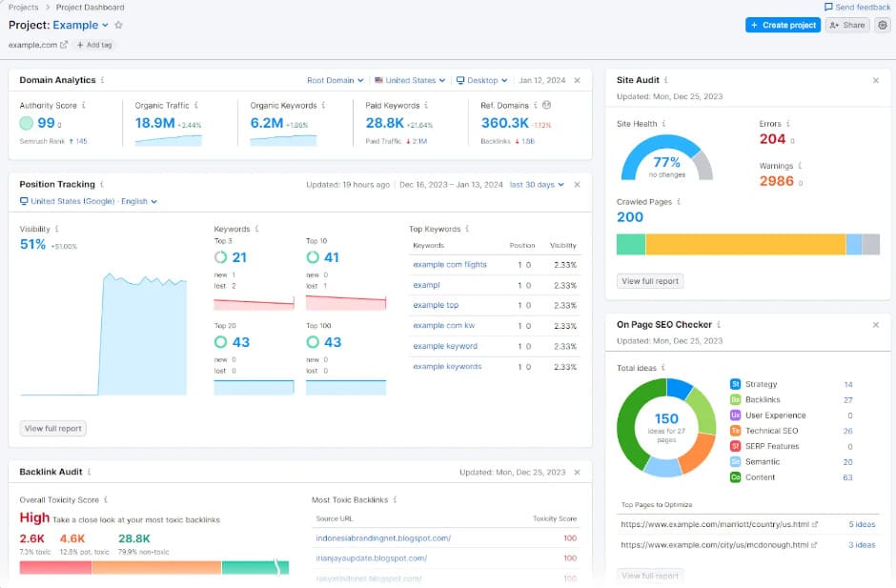Open external icon for marriott country page URL
The width and height of the screenshot is (896, 588).
click(815, 524)
